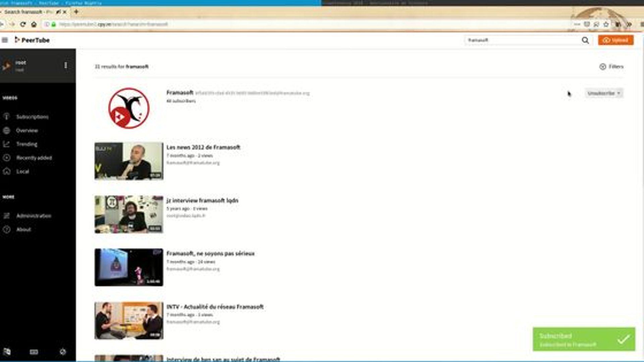Click the root user avatar

point(6,66)
